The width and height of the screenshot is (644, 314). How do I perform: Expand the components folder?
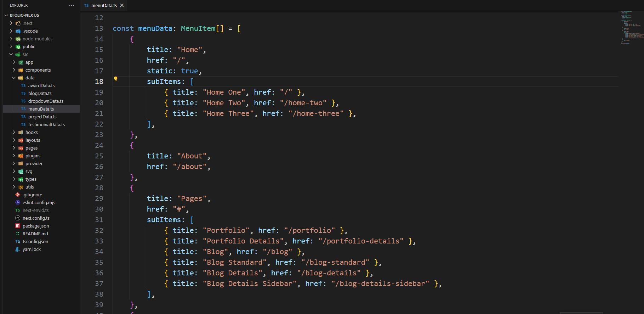pos(14,70)
